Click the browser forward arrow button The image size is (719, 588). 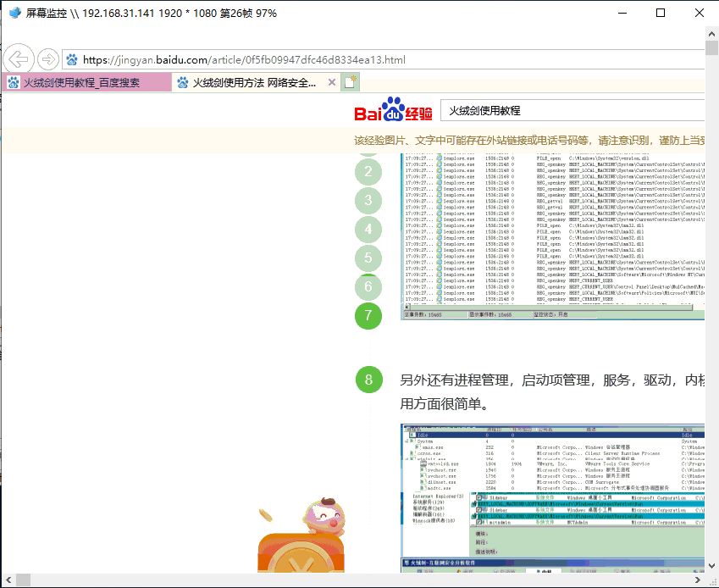(x=47, y=59)
